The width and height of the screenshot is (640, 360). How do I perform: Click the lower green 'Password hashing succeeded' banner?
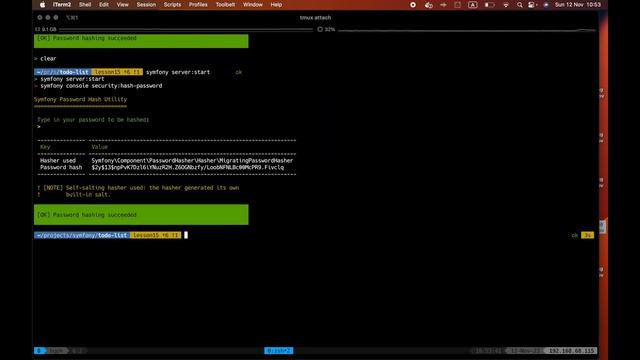(141, 215)
